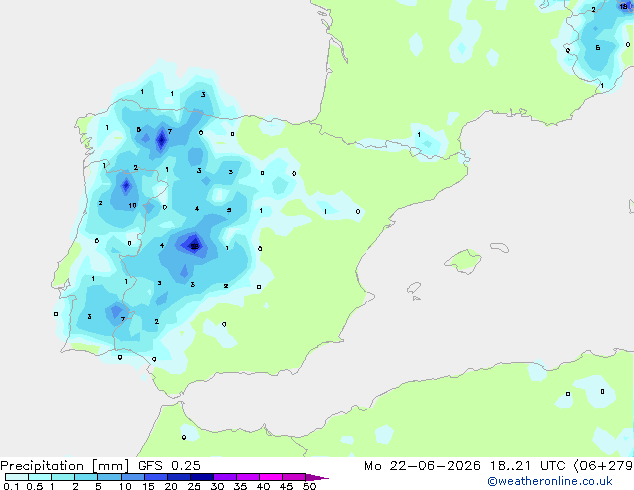Click the 'Precipitation [mm]' title text
The width and height of the screenshot is (634, 490).
(x=65, y=466)
